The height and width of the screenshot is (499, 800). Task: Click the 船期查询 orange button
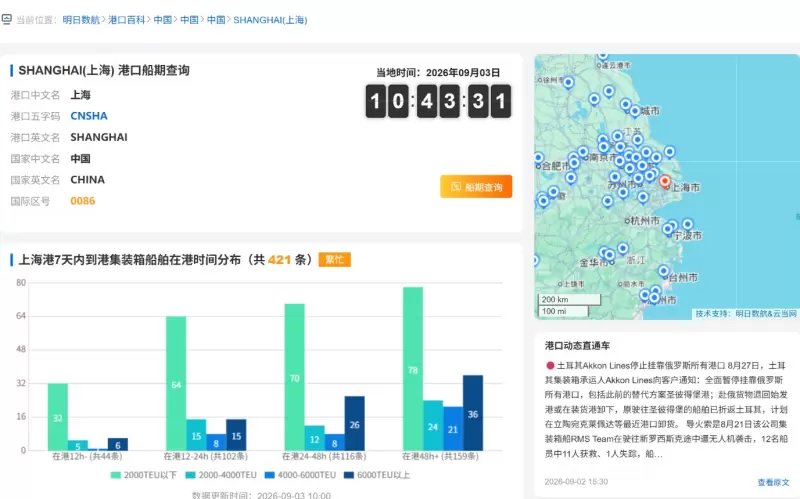pyautogui.click(x=476, y=187)
